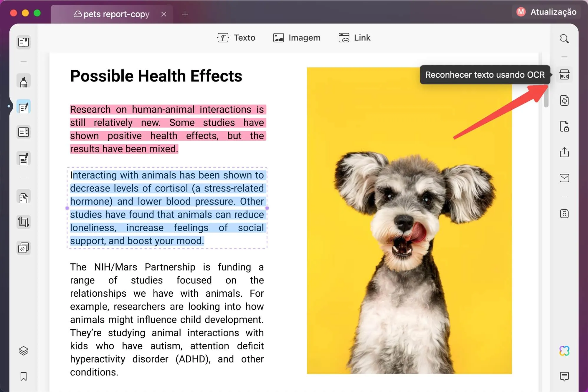Viewport: 588px width, 392px height.
Task: Open a new tab with the plus button
Action: click(185, 14)
